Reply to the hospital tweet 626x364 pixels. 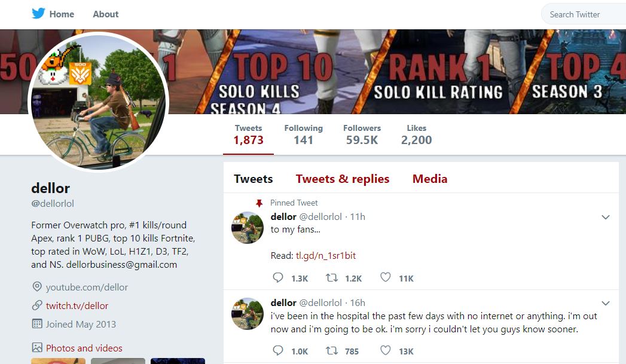tap(278, 351)
